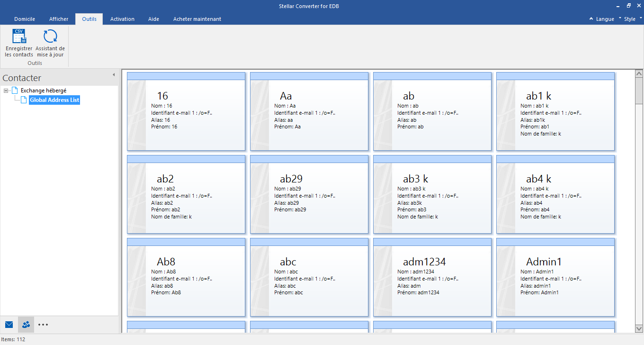Click the text 'Prénom: Admin1'
The image size is (644, 345).
(x=539, y=293)
